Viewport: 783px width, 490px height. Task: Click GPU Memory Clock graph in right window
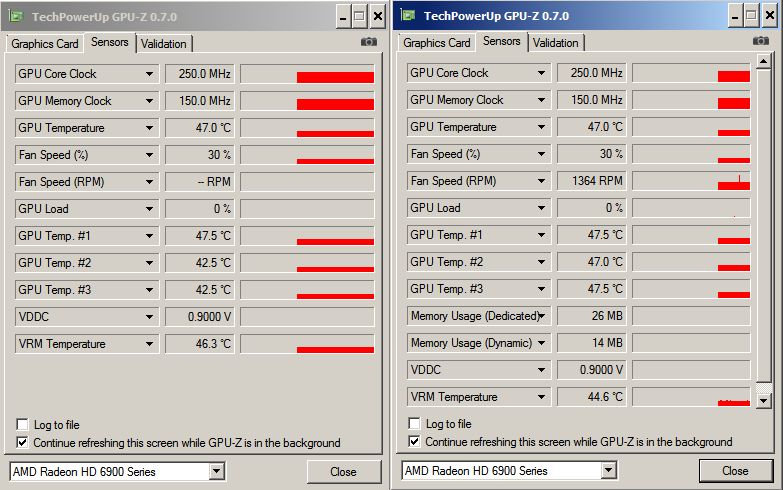click(x=691, y=100)
